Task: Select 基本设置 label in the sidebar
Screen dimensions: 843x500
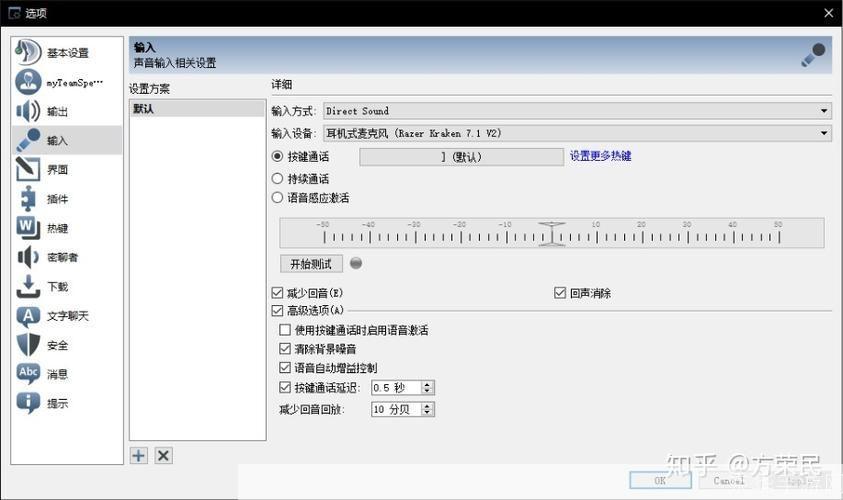Action: click(x=68, y=53)
